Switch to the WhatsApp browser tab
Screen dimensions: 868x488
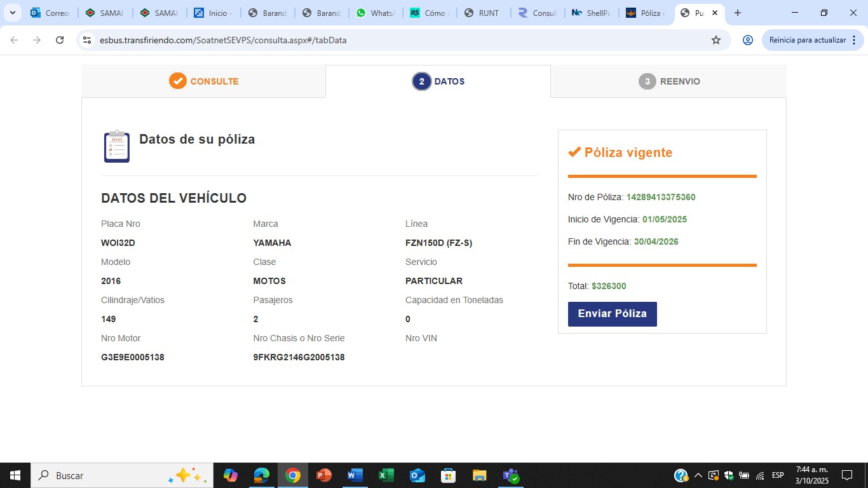[x=375, y=13]
